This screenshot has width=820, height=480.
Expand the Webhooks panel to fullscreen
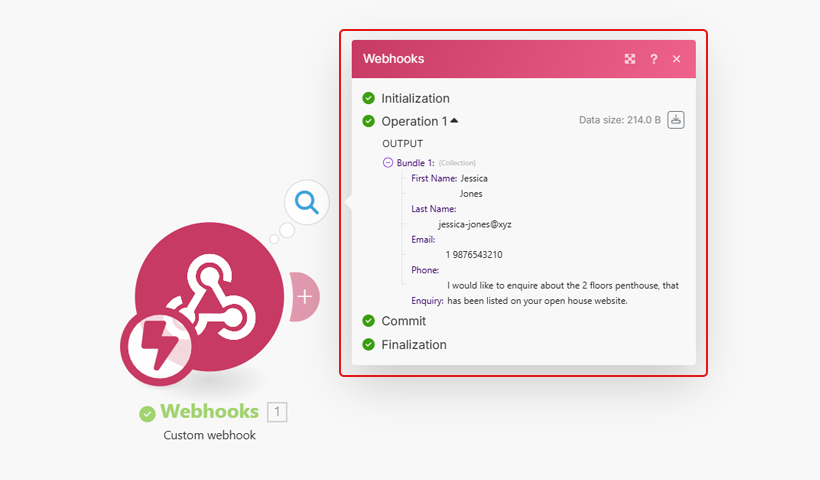[630, 59]
